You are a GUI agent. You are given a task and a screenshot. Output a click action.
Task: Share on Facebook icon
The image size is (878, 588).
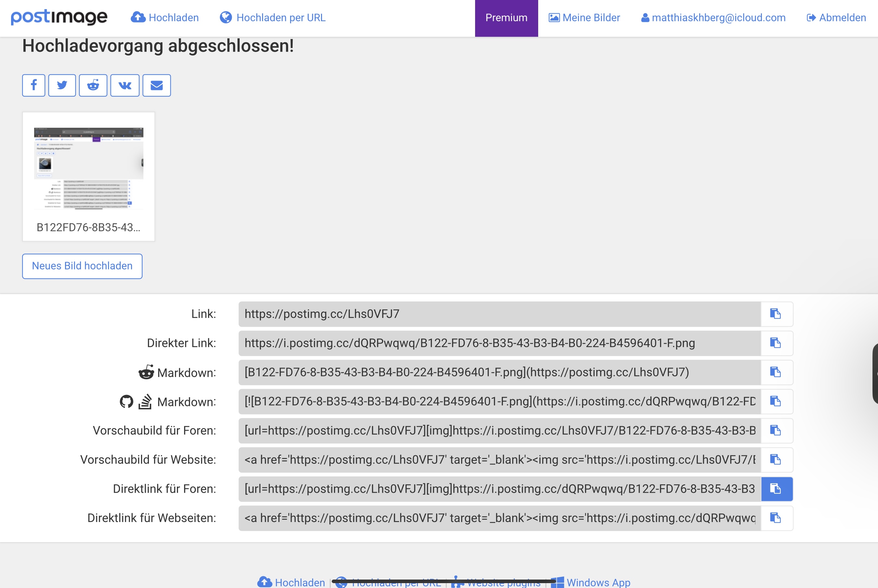pos(34,85)
